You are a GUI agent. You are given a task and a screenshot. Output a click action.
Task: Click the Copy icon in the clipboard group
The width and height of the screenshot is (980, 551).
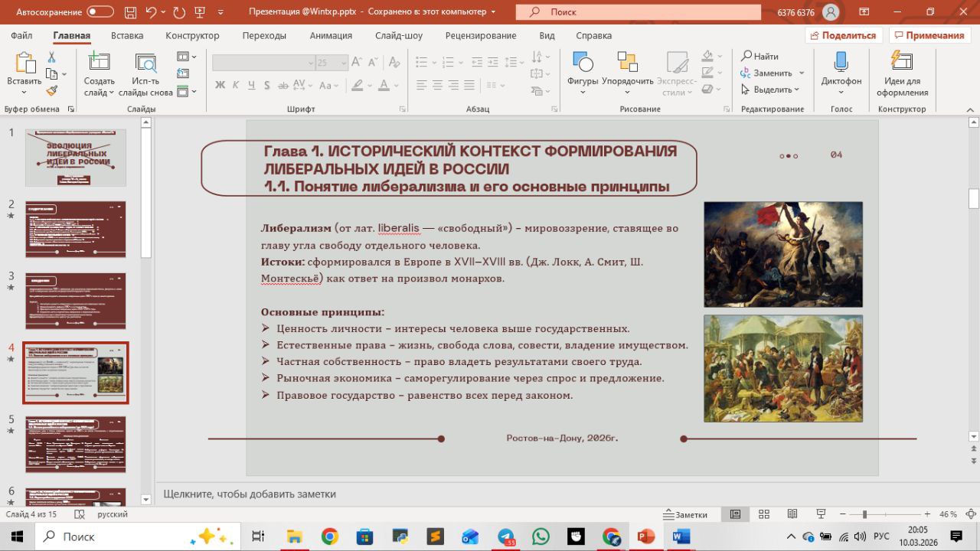click(x=51, y=74)
